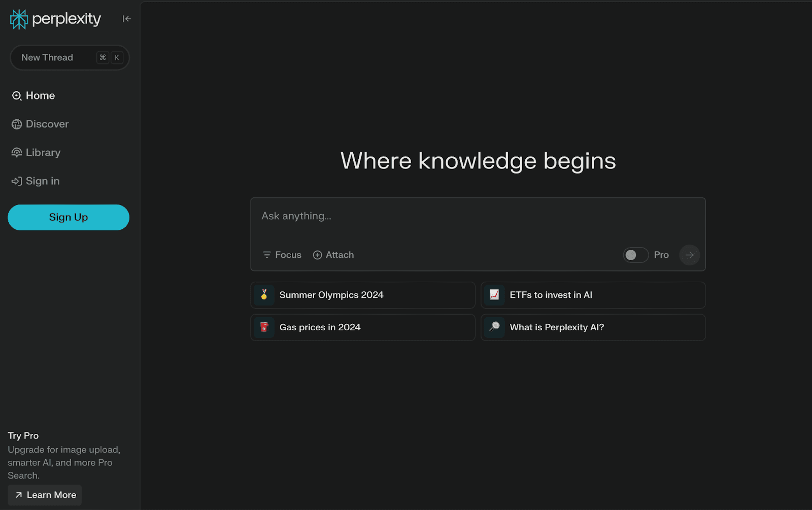Click the Library icon in the sidebar
812x510 pixels.
pyautogui.click(x=17, y=152)
